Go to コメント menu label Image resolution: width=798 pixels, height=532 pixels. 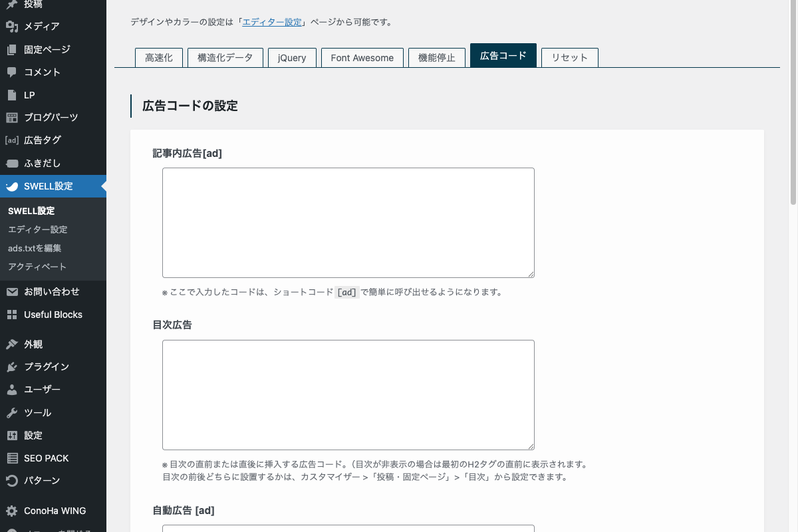click(x=43, y=72)
